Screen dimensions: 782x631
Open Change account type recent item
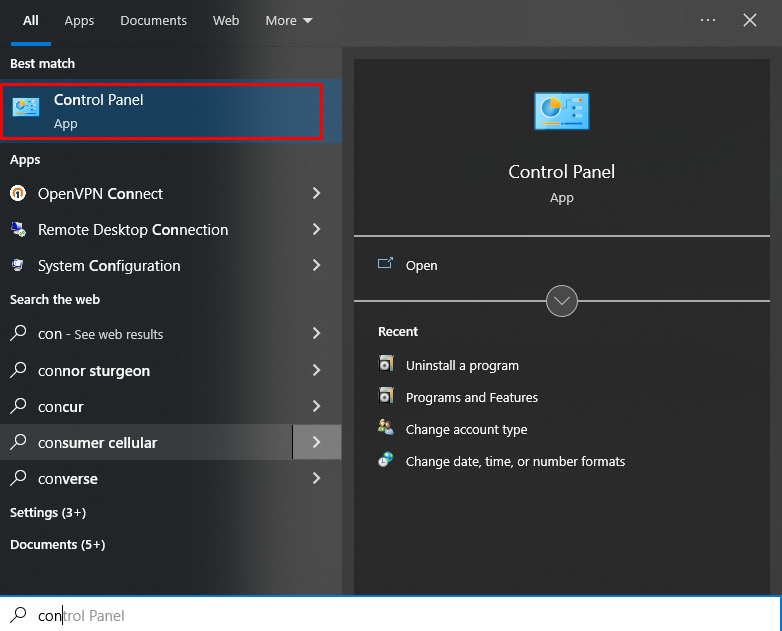[x=466, y=429]
